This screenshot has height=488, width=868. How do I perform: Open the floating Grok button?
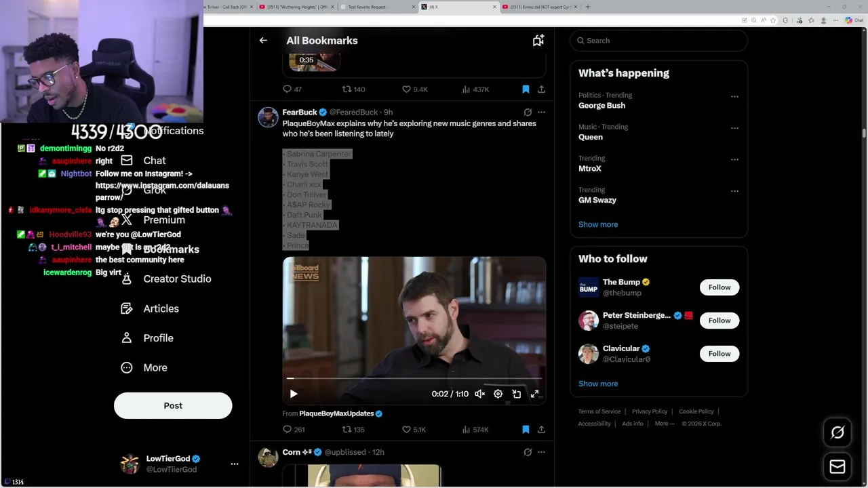pos(837,432)
